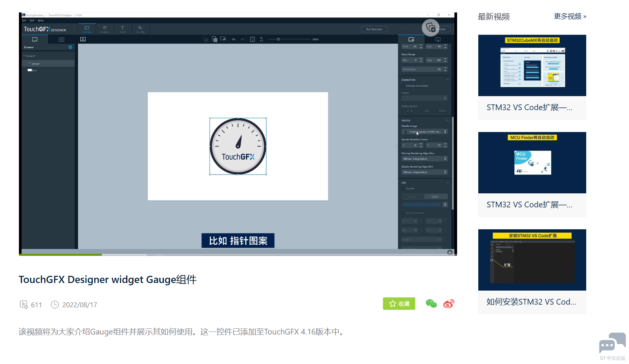Click the 收藏 favorite button

pyautogui.click(x=399, y=303)
